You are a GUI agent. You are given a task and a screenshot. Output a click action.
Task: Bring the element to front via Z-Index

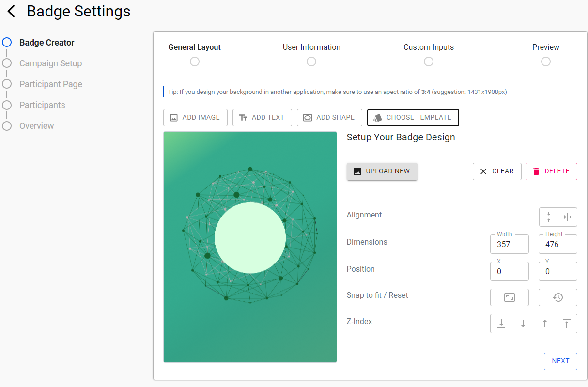(x=566, y=323)
